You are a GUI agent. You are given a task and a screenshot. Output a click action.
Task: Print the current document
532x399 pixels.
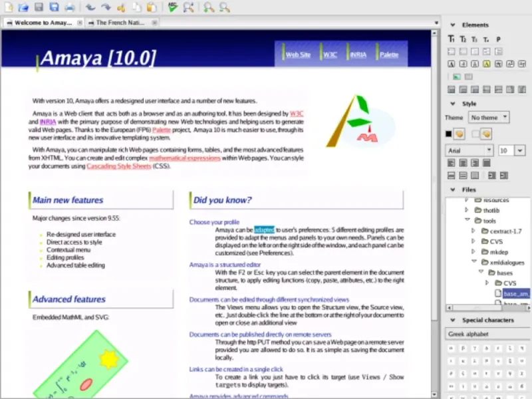tap(70, 7)
